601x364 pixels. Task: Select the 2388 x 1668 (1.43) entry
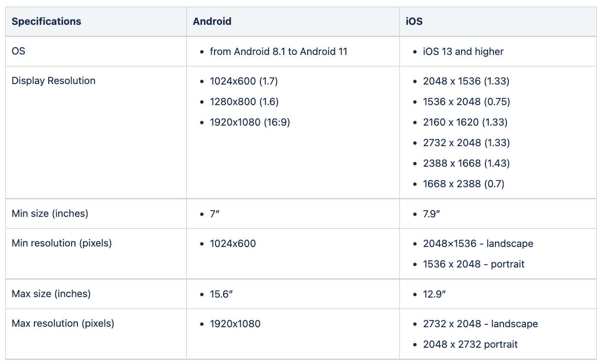pos(466,163)
